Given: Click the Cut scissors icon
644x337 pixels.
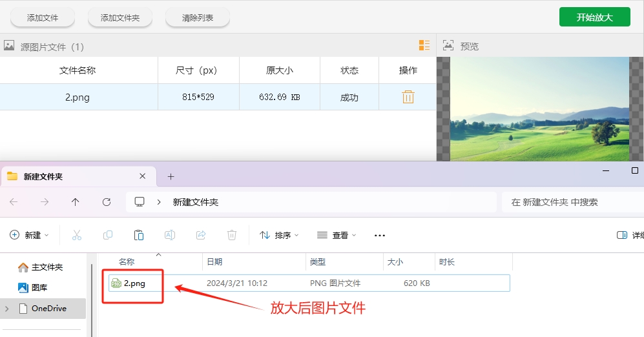Looking at the screenshot, I should pos(77,235).
